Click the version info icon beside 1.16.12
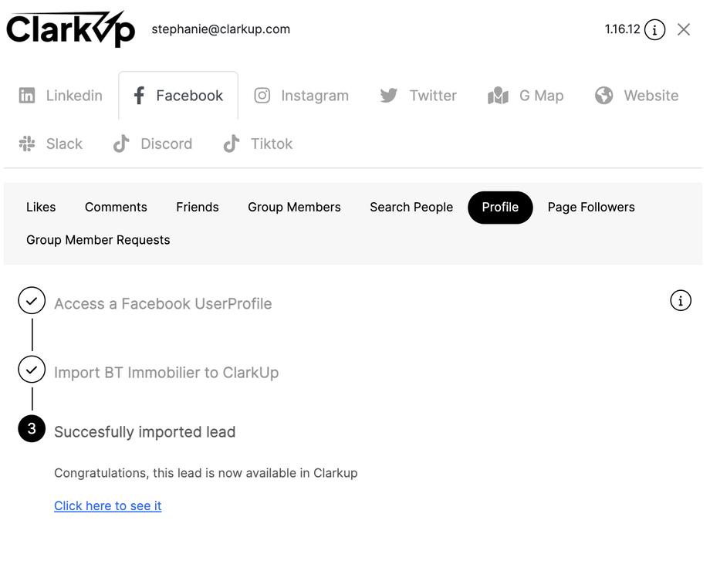 tap(654, 30)
